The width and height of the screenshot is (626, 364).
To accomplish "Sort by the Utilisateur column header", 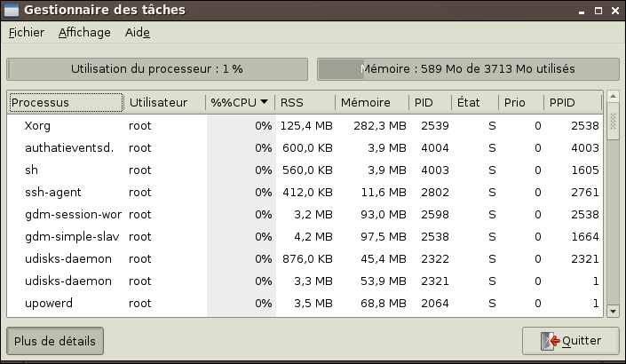I will click(165, 102).
